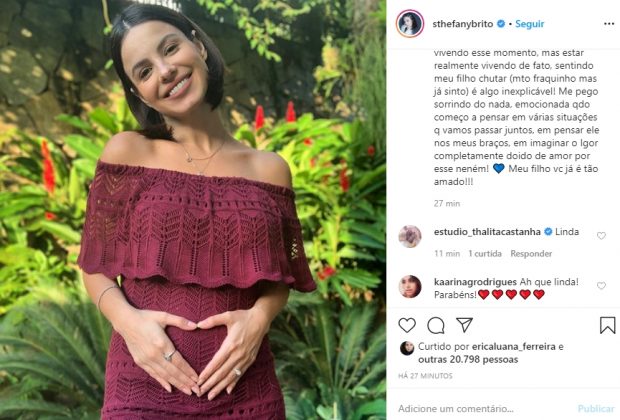View outras 20.798 pessoas likes list
Viewport: 620px width, 420px height.
click(468, 359)
